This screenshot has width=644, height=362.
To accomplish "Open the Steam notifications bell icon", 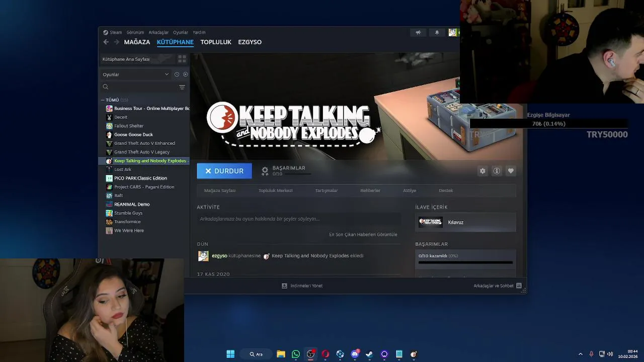I will [437, 32].
